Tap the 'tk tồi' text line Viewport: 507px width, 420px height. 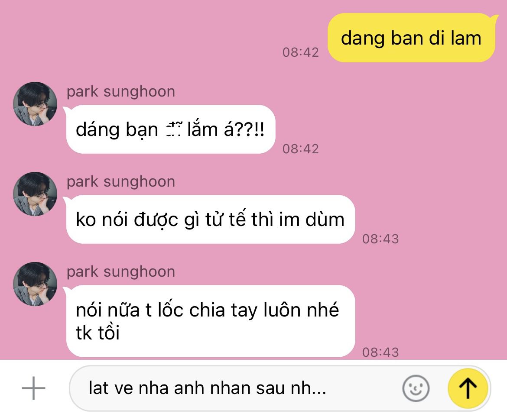click(x=97, y=333)
